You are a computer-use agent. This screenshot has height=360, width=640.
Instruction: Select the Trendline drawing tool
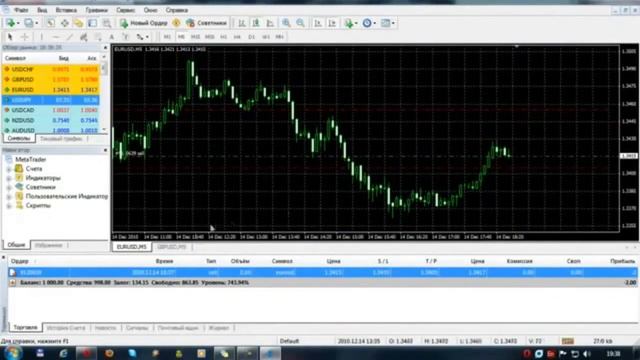(x=69, y=37)
